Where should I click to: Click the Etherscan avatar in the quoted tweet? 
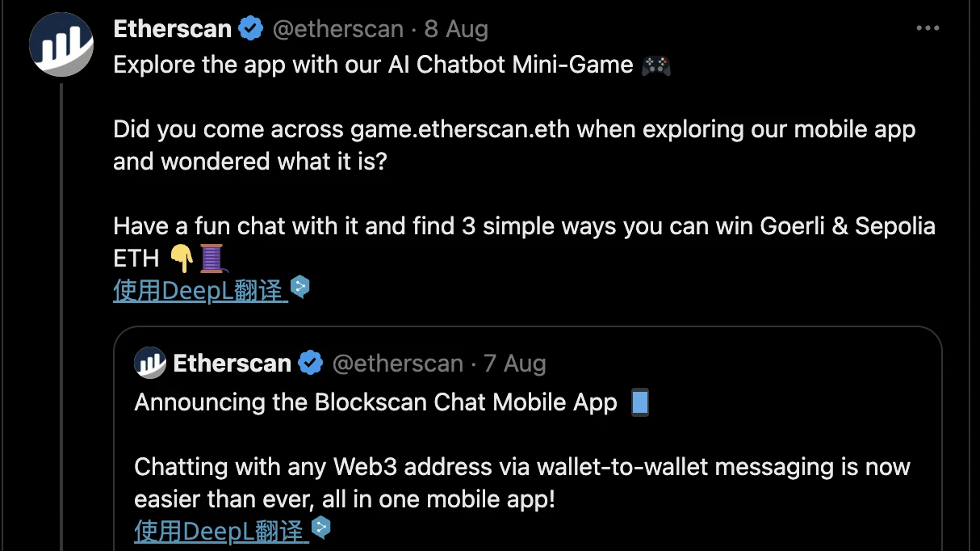pos(149,363)
